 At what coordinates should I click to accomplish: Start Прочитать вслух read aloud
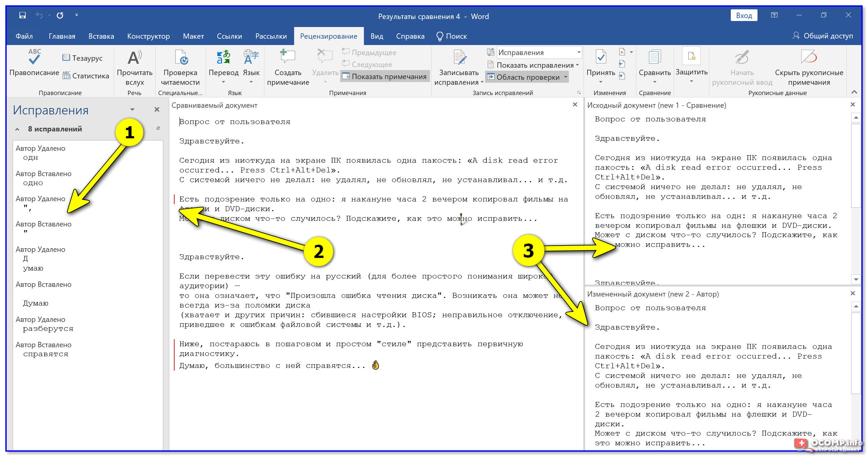pos(135,68)
